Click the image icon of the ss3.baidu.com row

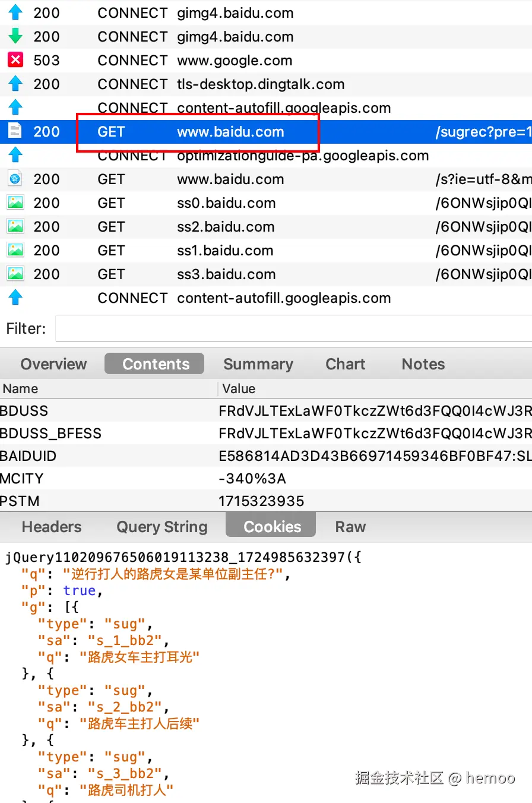(15, 274)
